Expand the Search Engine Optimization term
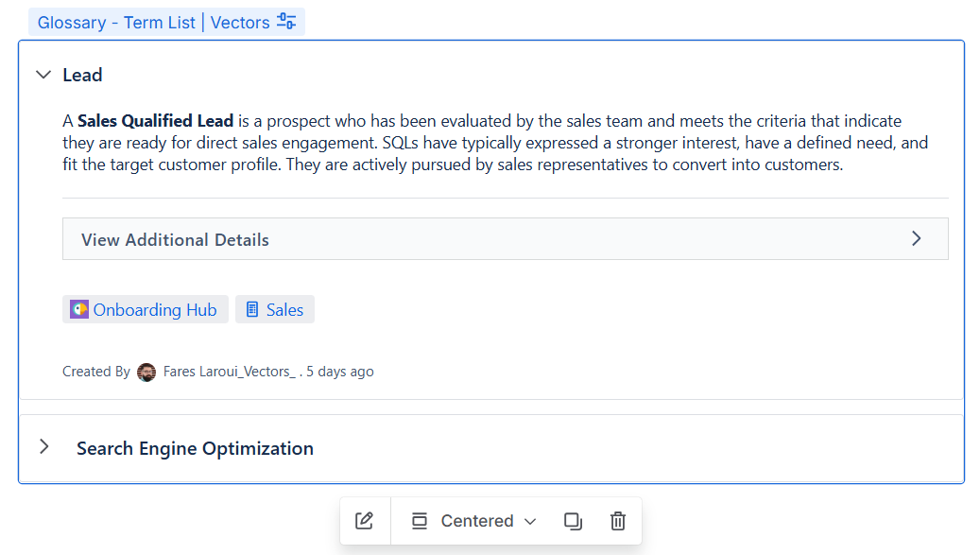This screenshot has width=980, height=555. click(x=43, y=447)
